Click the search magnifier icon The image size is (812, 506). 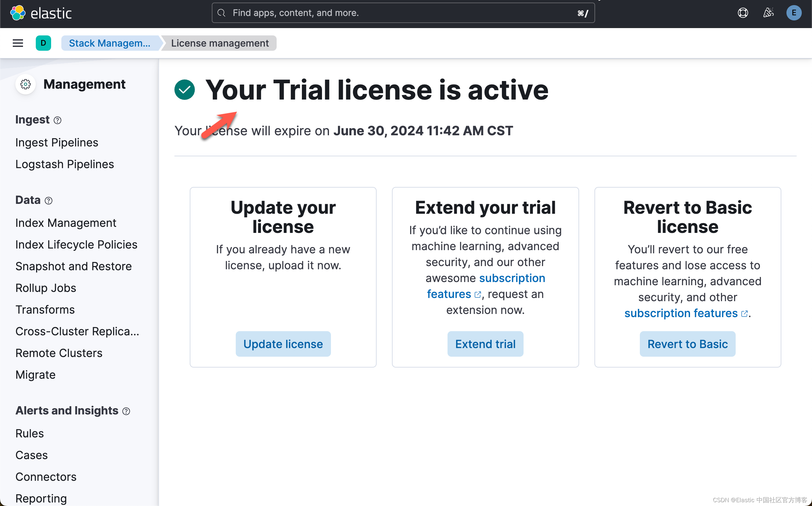[221, 13]
